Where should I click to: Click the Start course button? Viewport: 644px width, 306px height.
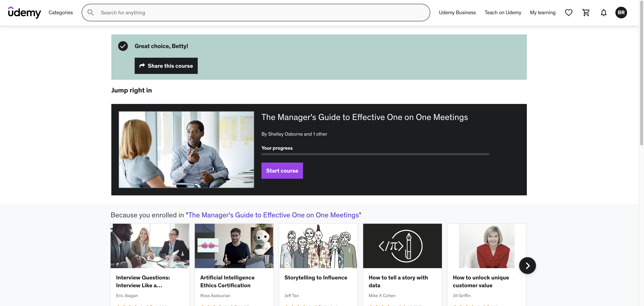click(282, 171)
